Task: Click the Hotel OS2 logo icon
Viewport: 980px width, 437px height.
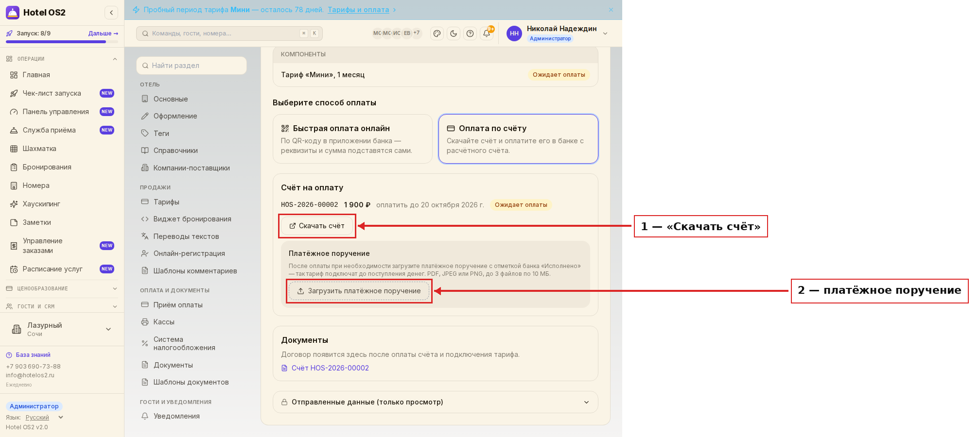Action: [x=13, y=13]
